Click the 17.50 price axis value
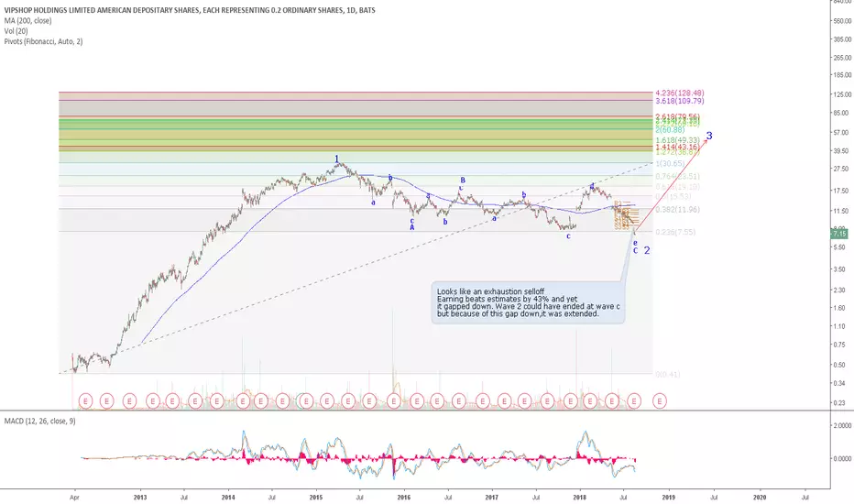Viewport: 854px width, 504px height. (x=841, y=191)
